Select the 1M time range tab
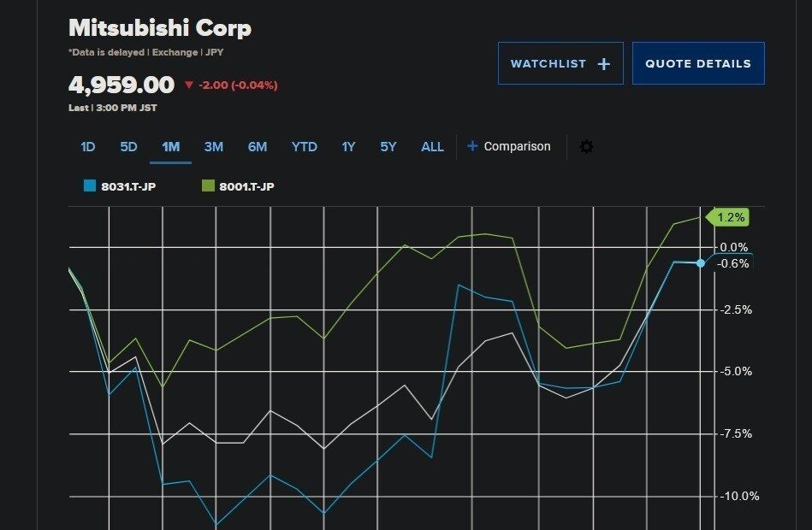The width and height of the screenshot is (812, 530). pos(170,147)
